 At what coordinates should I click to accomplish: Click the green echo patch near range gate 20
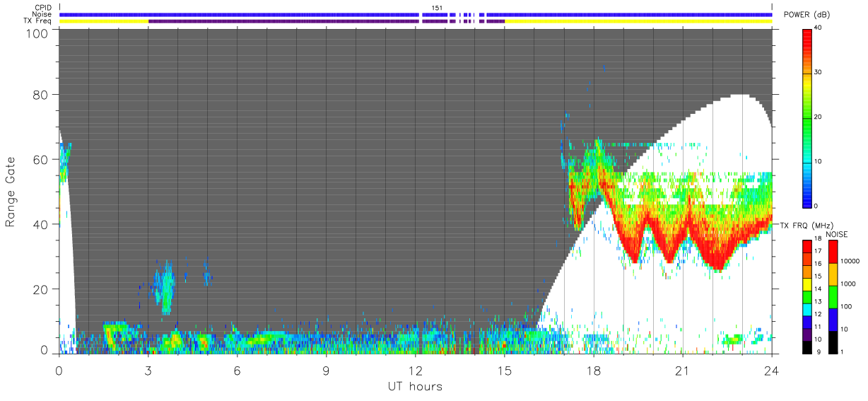point(165,287)
